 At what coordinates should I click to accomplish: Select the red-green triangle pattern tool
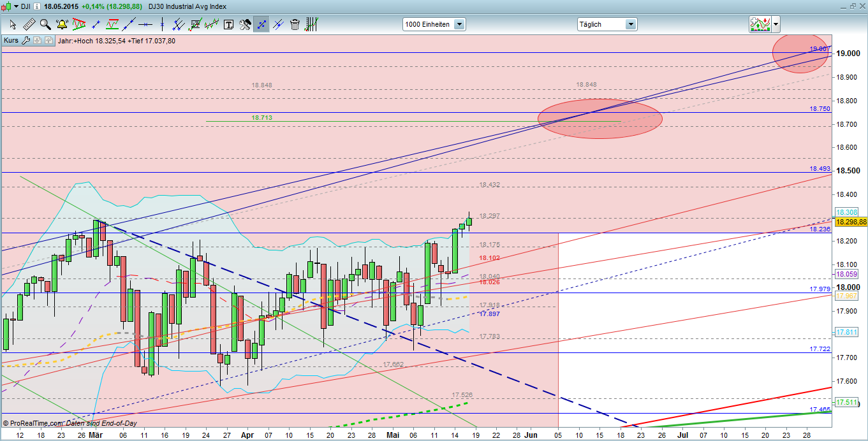point(79,24)
